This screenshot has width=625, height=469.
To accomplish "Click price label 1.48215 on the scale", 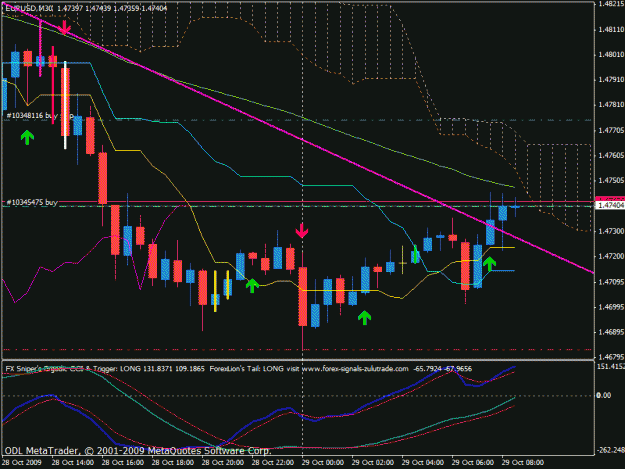I will (x=611, y=4).
